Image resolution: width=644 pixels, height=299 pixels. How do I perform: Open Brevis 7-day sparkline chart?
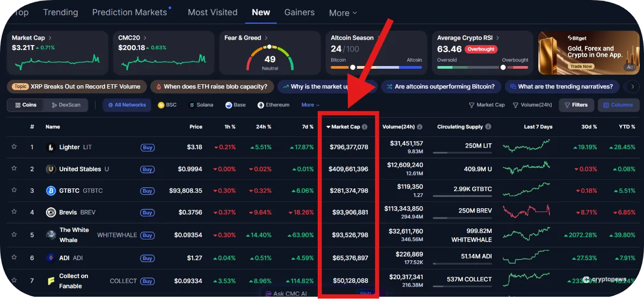click(x=526, y=212)
